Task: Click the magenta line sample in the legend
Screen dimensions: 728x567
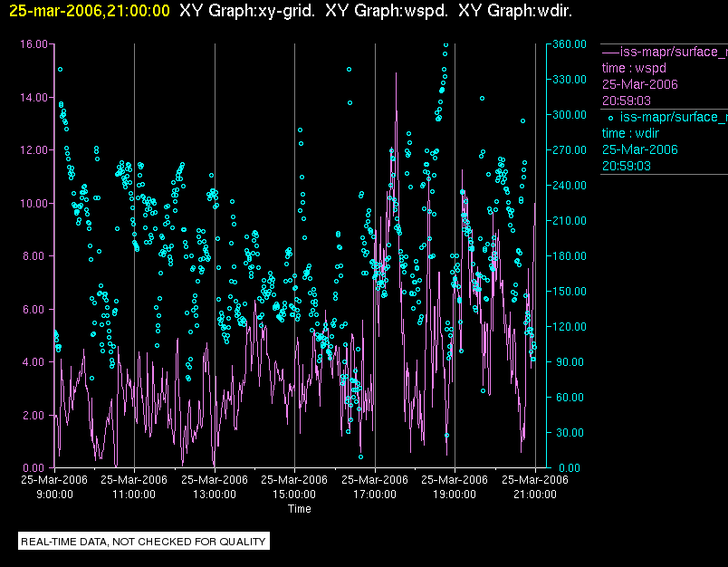Action: click(x=610, y=52)
